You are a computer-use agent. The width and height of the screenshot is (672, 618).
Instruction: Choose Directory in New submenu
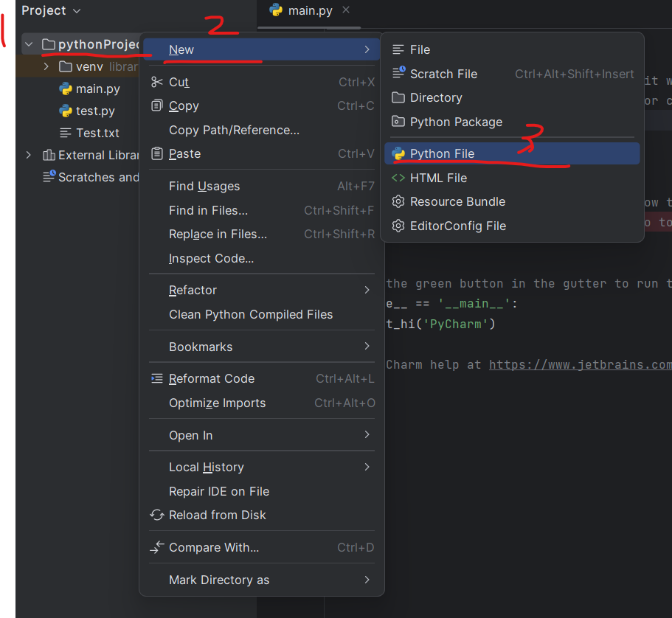point(512,97)
